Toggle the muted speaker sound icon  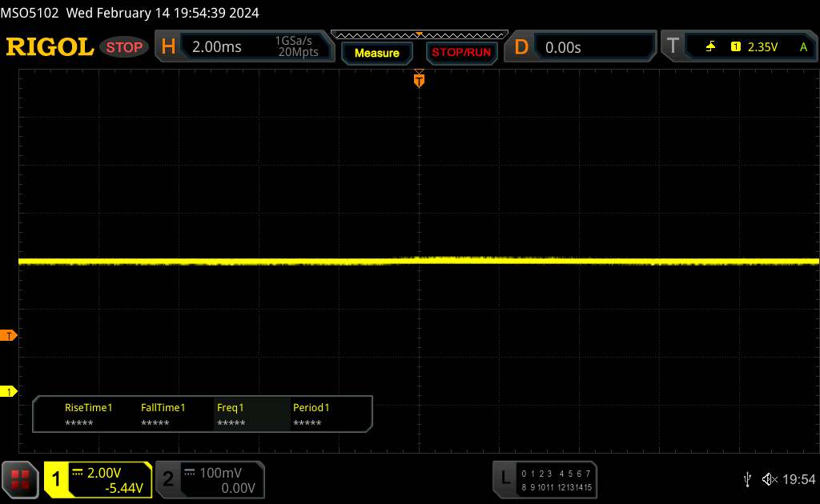pos(770,479)
